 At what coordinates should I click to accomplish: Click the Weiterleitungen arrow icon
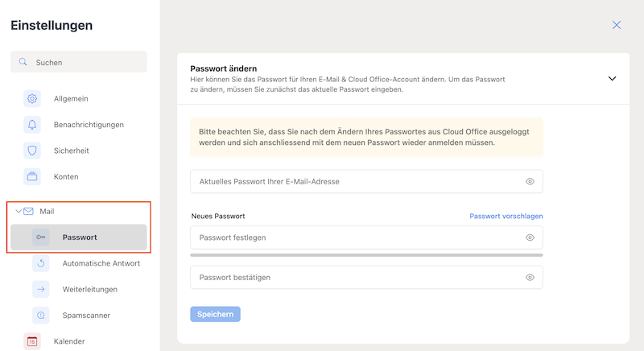[41, 290]
